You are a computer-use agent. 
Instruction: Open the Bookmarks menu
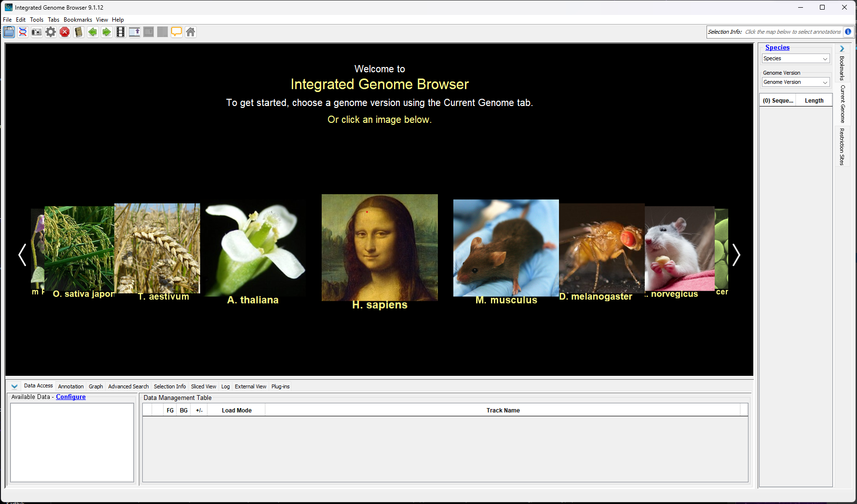[78, 20]
